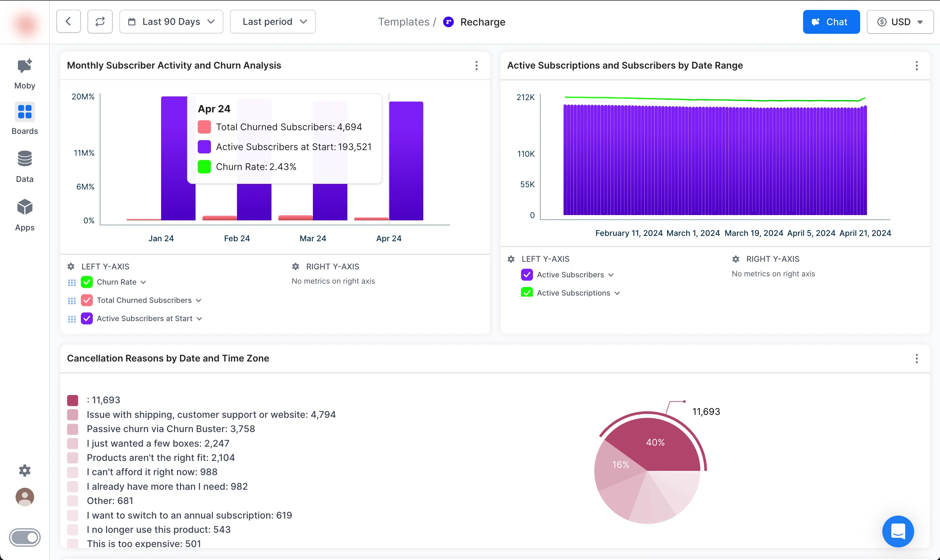Viewport: 940px width, 560px height.
Task: Flip the toggle switch at sidebar bottom
Action: pos(25,537)
